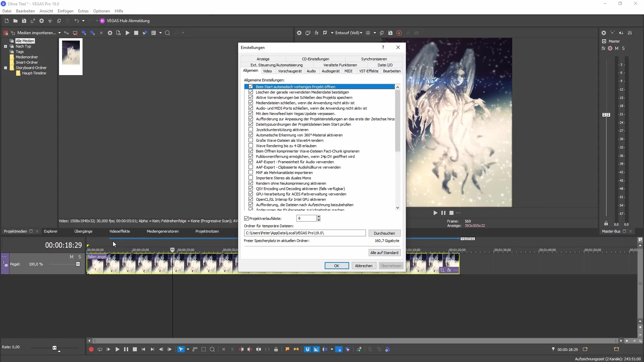This screenshot has height=362, width=644.
Task: Collapse the 'Storyboard-Ordner' tree node
Action: pyautogui.click(x=5, y=68)
